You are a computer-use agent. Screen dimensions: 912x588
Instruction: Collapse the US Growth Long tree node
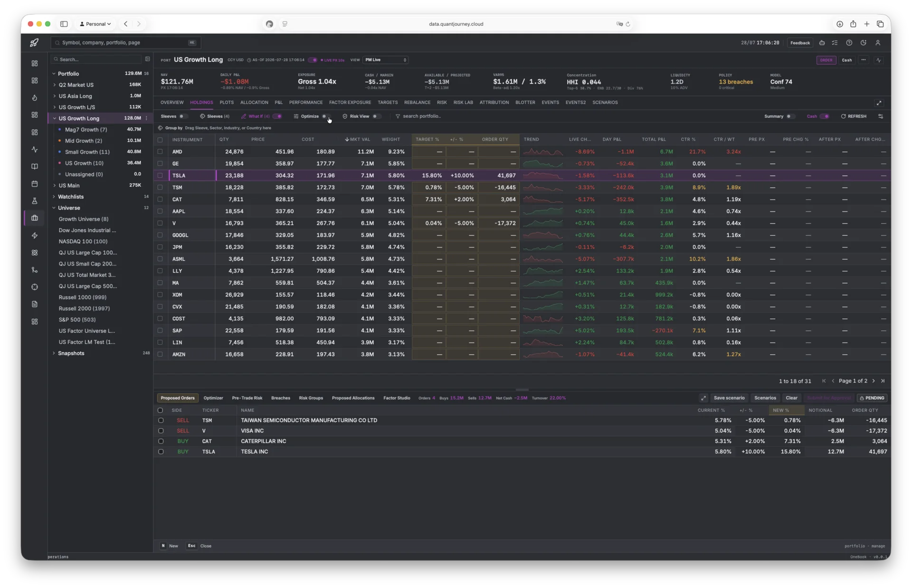(x=54, y=118)
